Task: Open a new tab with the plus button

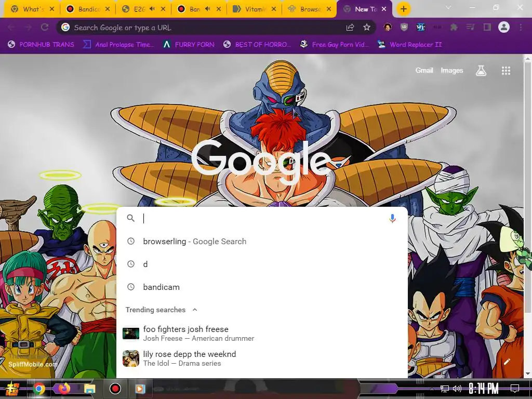Action: point(403,9)
